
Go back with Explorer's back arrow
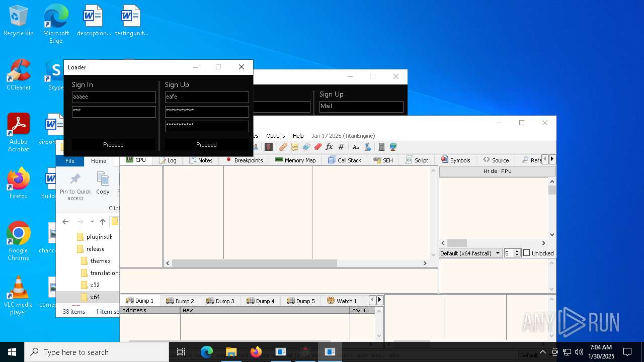[65, 222]
